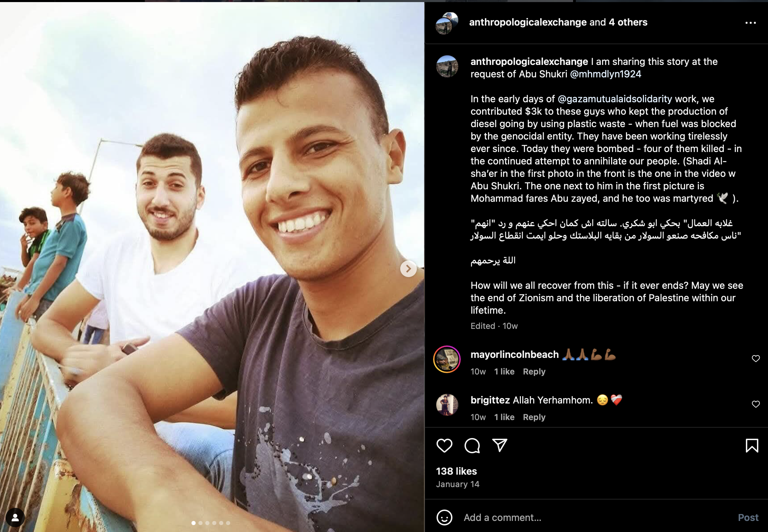
Task: Save the post with the bookmark icon
Action: pos(752,445)
